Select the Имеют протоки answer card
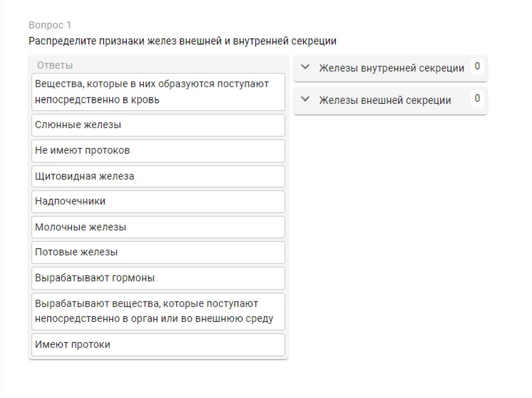This screenshot has width=532, height=398. [x=158, y=345]
